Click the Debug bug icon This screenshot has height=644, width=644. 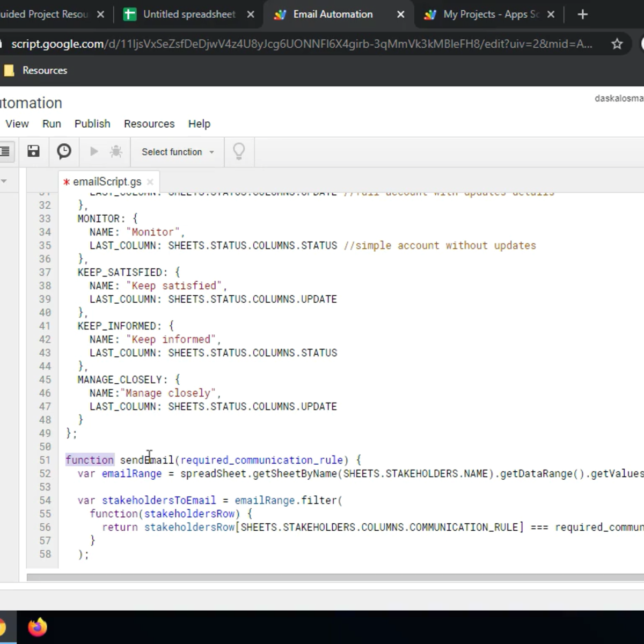click(x=116, y=152)
